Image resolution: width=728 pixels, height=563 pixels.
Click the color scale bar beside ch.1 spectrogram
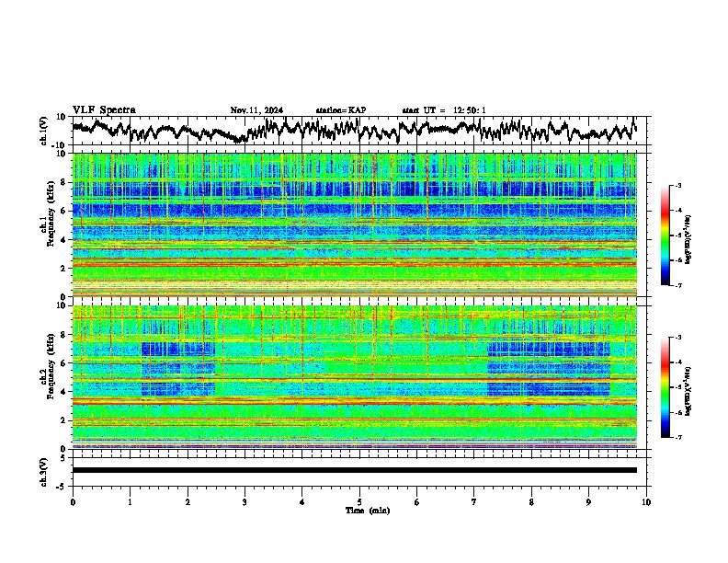pyautogui.click(x=665, y=236)
